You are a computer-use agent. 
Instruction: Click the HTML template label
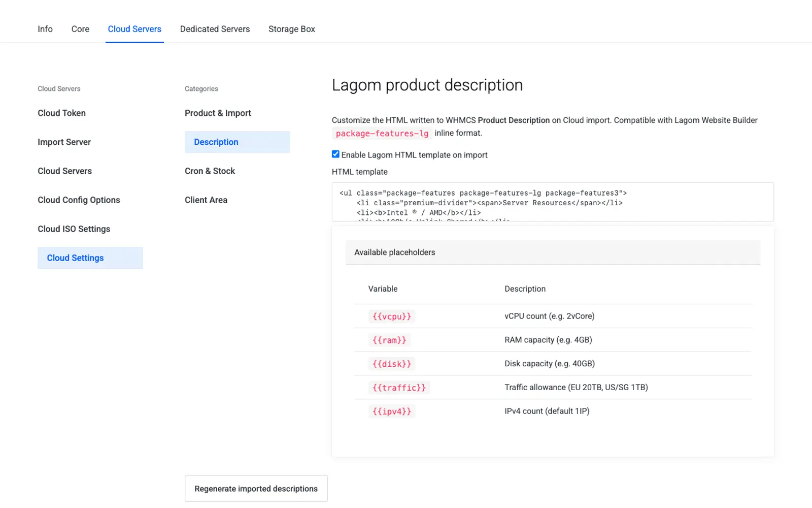coord(360,172)
